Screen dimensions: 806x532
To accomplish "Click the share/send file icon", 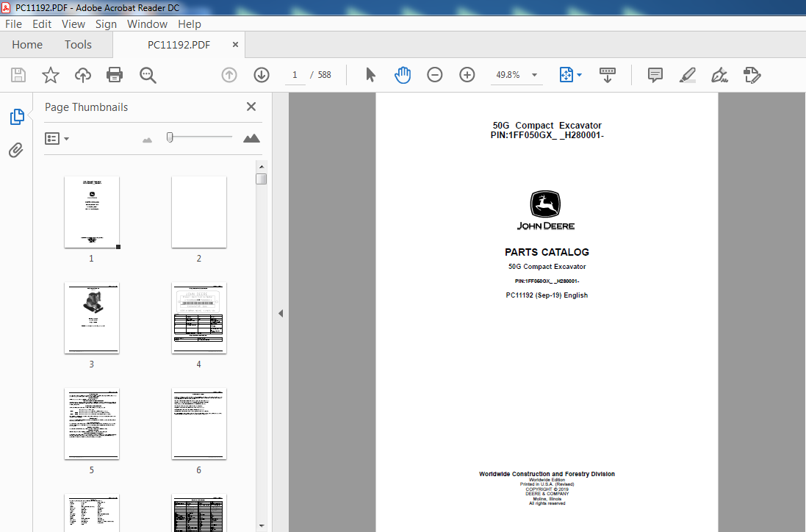I will coord(752,75).
